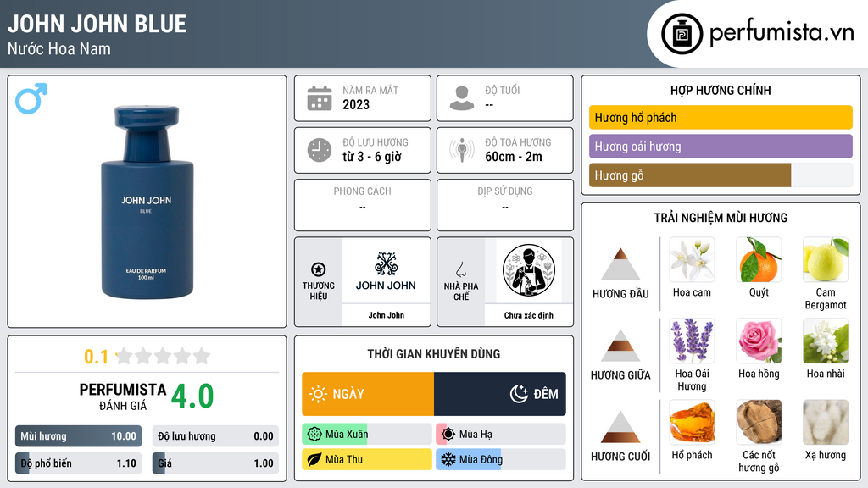The width and height of the screenshot is (868, 488).
Task: Click the sun icon in Ngày bar
Action: (x=318, y=394)
